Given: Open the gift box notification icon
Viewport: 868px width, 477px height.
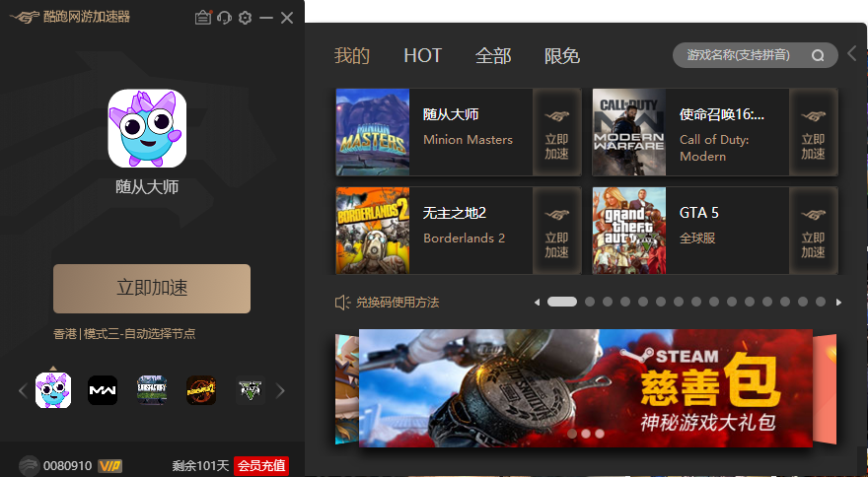Looking at the screenshot, I should pos(203,18).
